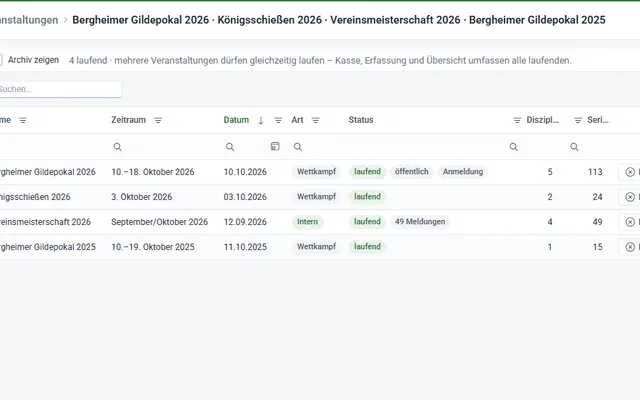Click the circled-x icon for Königsschießen 2026
The image size is (640, 400).
pyautogui.click(x=630, y=197)
